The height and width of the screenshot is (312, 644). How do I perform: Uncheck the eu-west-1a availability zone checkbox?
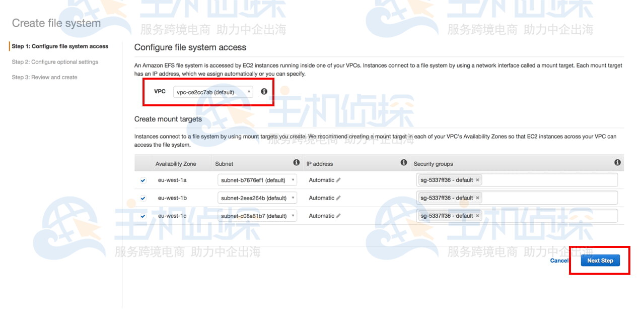click(x=143, y=180)
